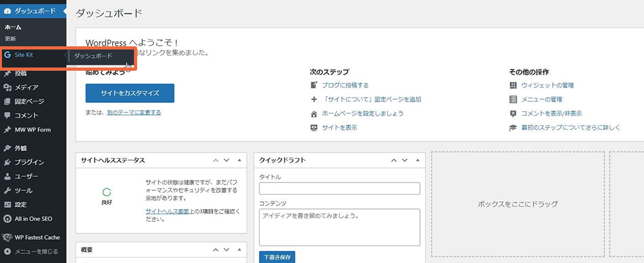This screenshot has height=263, width=644.
Task: Click the graduation cap icon beside 最初のステップ
Action: [x=513, y=127]
